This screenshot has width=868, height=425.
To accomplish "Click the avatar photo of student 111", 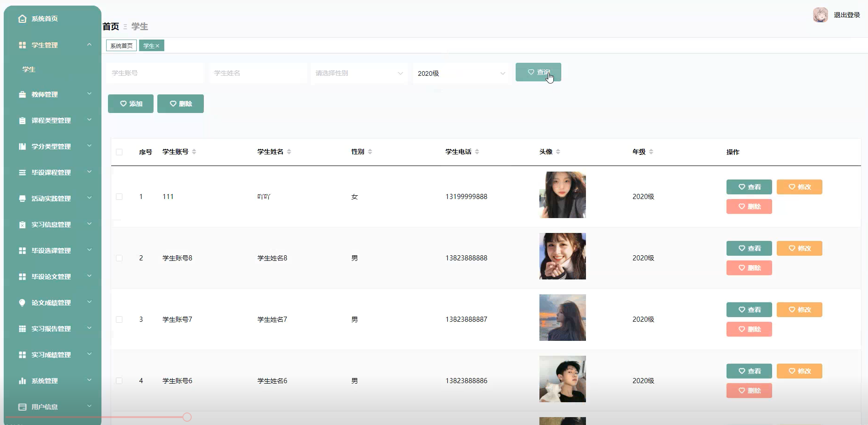I will coord(563,195).
